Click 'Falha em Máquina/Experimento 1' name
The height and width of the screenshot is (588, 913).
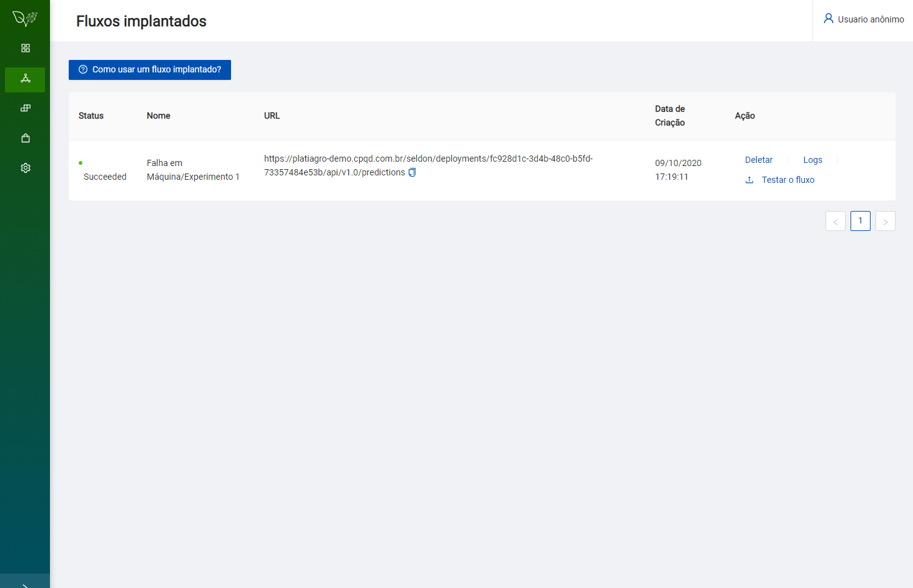coord(193,170)
